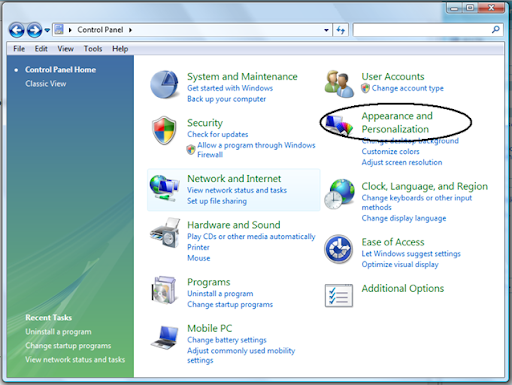This screenshot has height=385, width=512.
Task: Click the search magnifier icon
Action: coord(495,30)
